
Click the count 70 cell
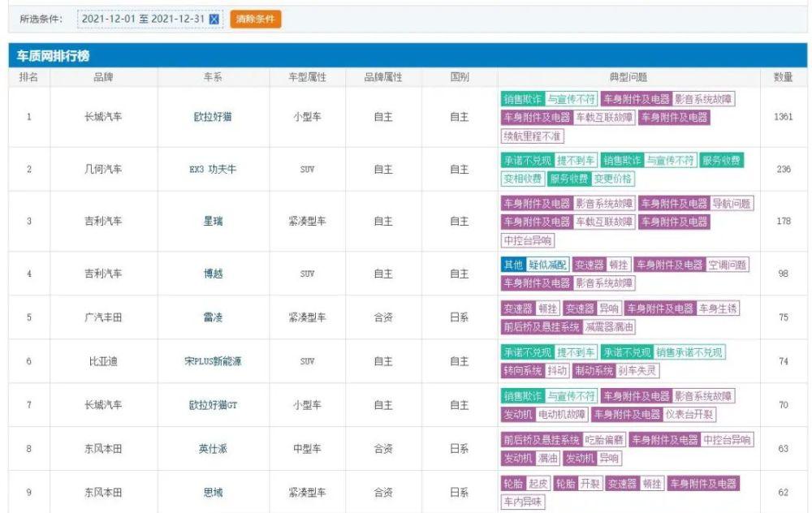pos(783,405)
